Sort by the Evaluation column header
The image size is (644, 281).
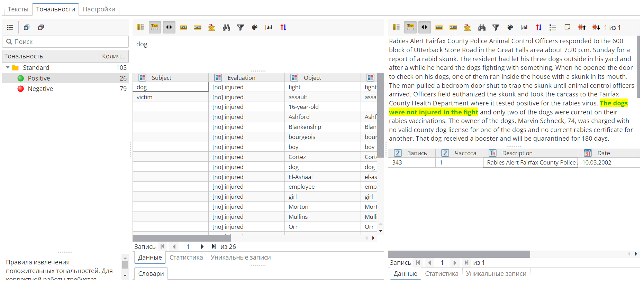pyautogui.click(x=246, y=77)
